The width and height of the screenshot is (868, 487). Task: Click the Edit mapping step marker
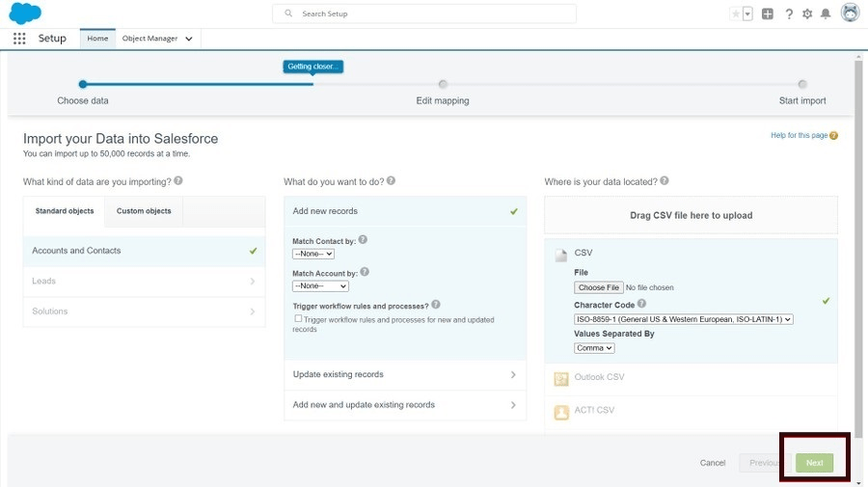tap(443, 84)
